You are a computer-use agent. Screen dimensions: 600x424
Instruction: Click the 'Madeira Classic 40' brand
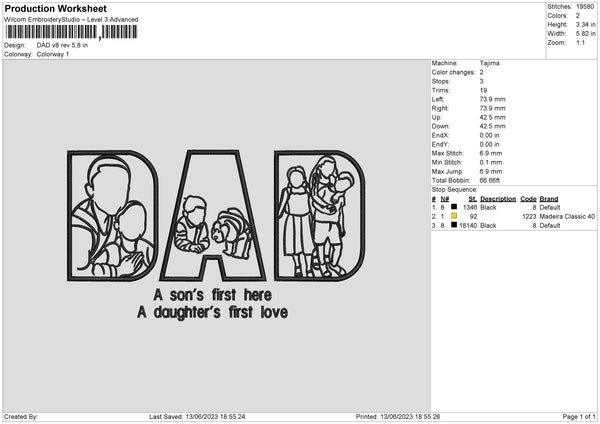point(567,216)
